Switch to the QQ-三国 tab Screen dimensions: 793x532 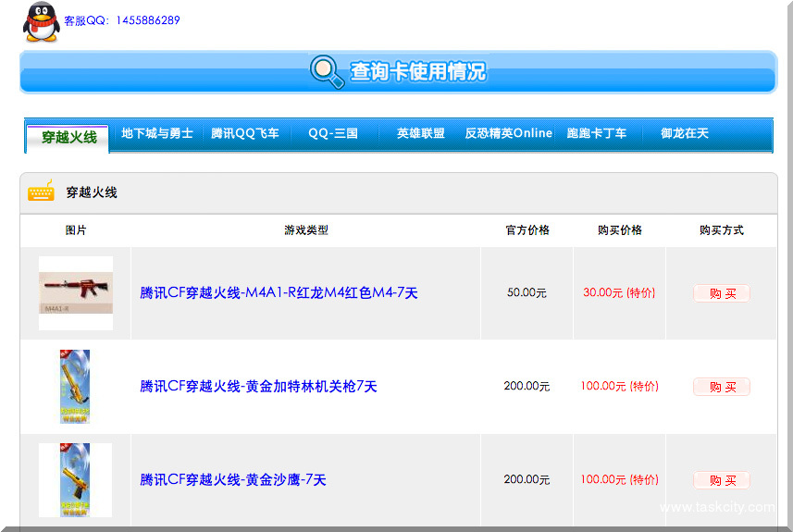[x=333, y=133]
